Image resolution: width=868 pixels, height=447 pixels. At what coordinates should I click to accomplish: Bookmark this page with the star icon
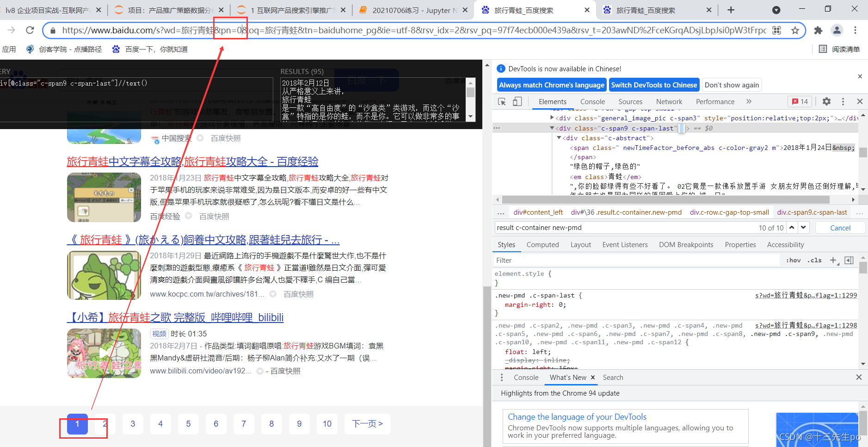pos(795,31)
